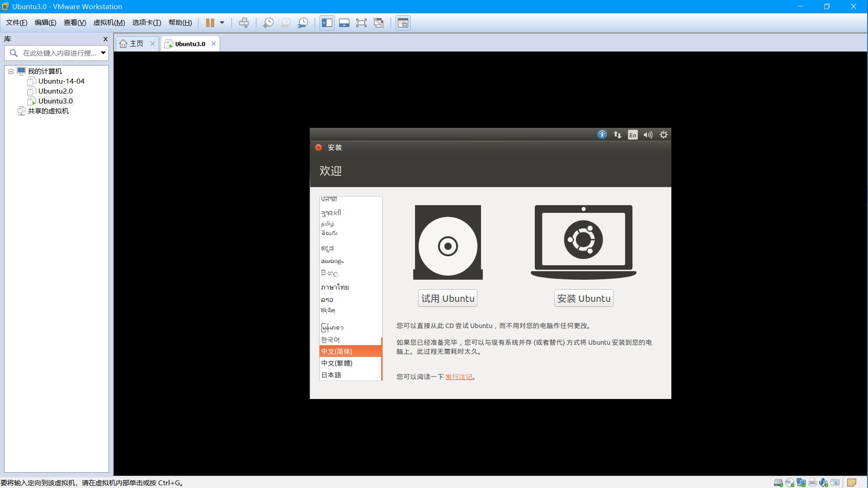
Task: Send Ctrl+Alt+Del to the VM
Action: (x=244, y=23)
